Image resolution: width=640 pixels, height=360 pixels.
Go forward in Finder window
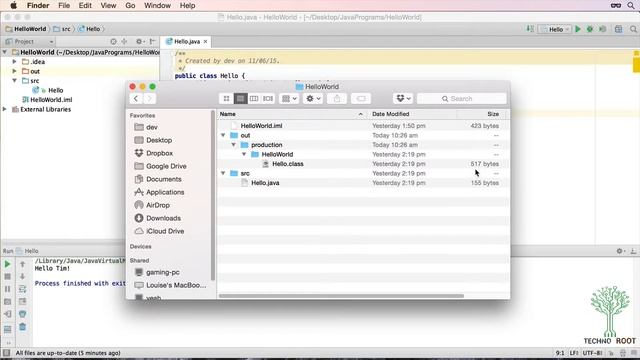[149, 98]
